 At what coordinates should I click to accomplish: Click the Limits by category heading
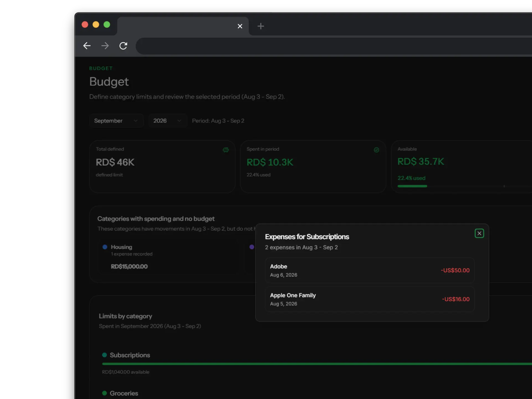point(126,316)
